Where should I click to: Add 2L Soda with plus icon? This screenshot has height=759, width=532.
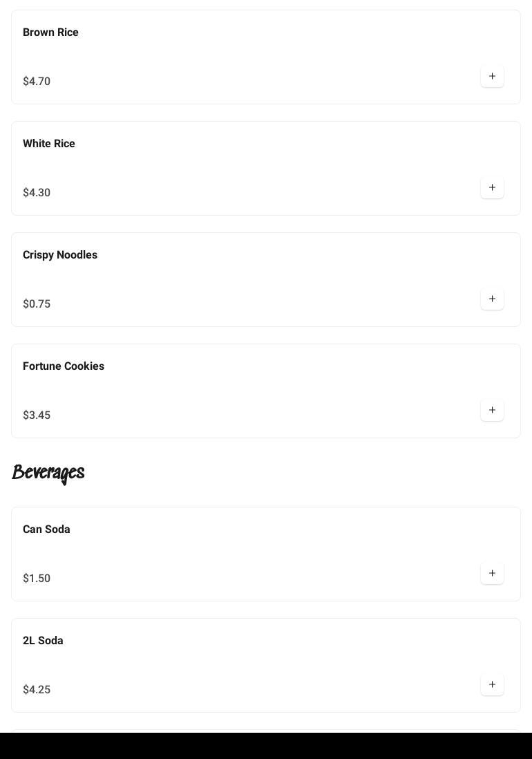click(x=492, y=684)
